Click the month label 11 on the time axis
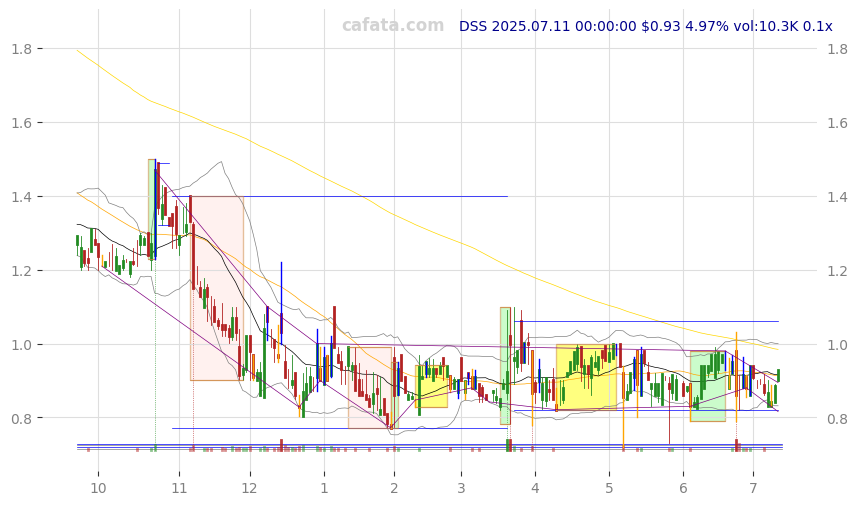The height and width of the screenshot is (505, 858). tap(179, 488)
